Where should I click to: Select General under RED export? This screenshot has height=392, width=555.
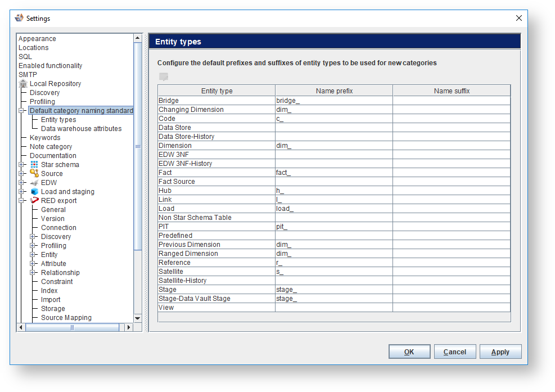point(53,210)
